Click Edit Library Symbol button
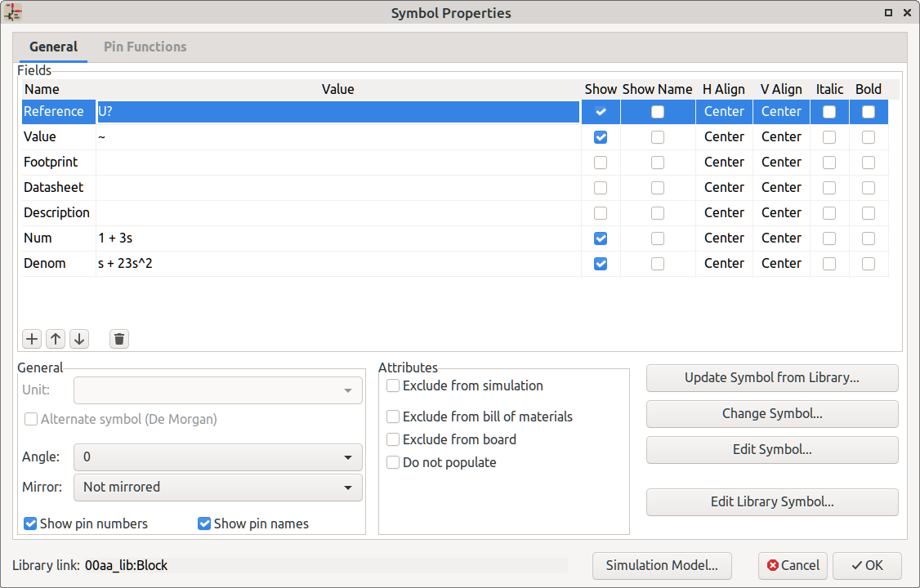Viewport: 920px width, 588px height. pyautogui.click(x=772, y=501)
